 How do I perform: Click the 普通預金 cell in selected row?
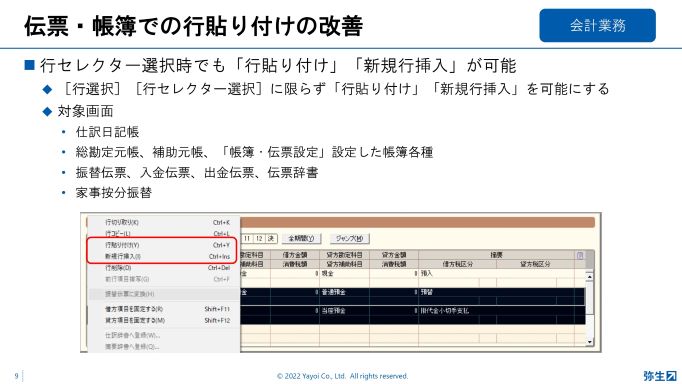point(344,292)
